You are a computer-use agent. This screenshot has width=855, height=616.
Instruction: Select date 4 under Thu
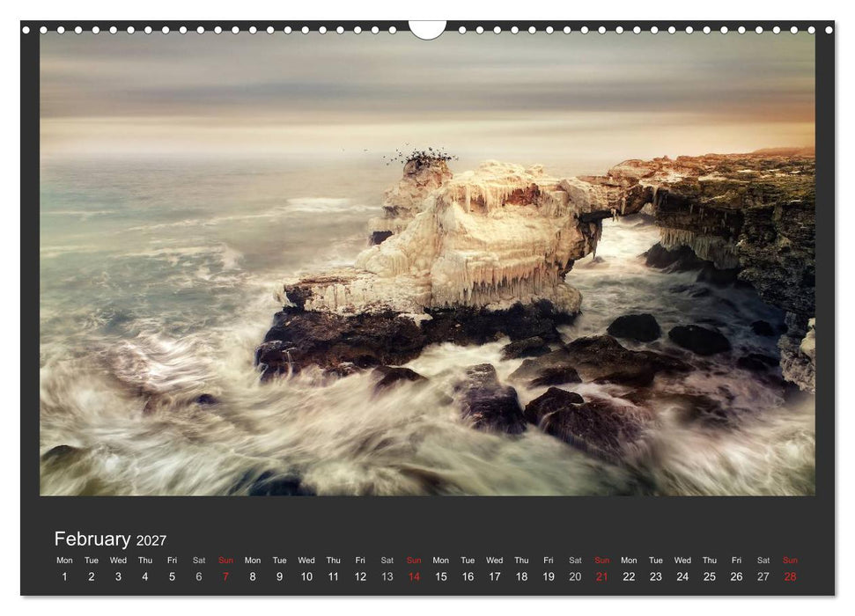click(x=145, y=576)
